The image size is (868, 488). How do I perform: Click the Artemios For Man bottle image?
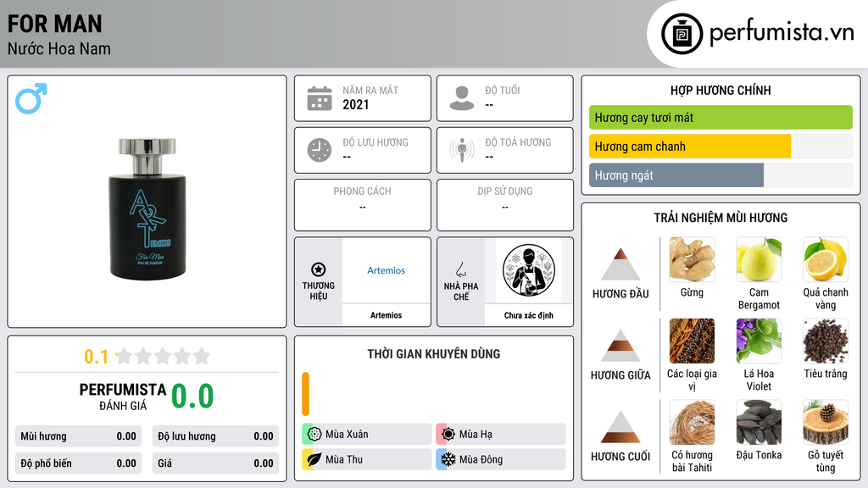147,208
